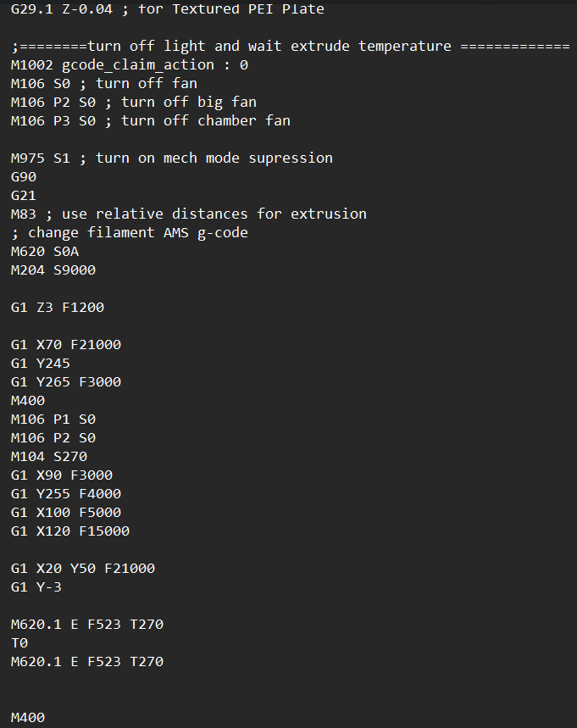This screenshot has height=728, width=577.
Task: Click the M83 relative distances extrusion line
Action: point(188,214)
